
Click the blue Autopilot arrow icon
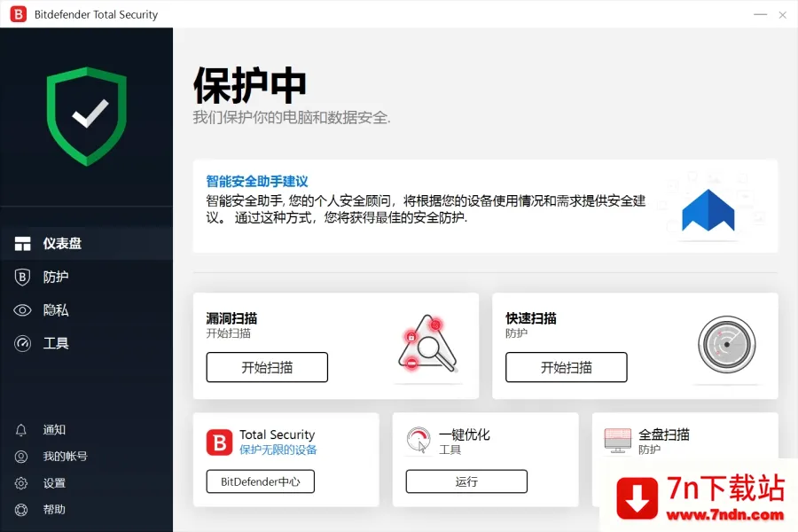[708, 210]
